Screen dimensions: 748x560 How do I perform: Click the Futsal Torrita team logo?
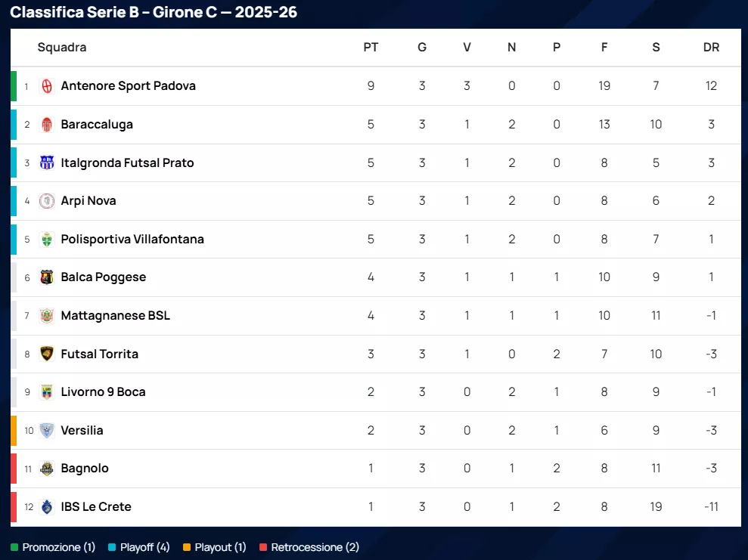(x=47, y=354)
